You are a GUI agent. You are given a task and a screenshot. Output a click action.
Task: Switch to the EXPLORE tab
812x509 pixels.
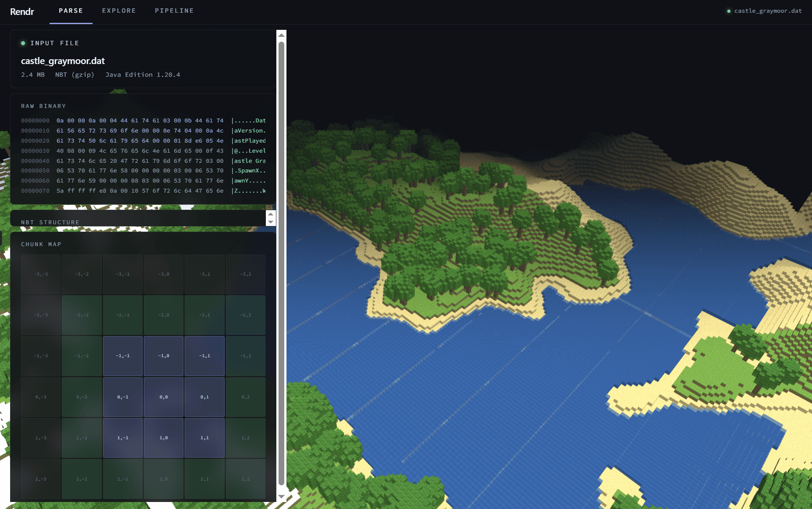pyautogui.click(x=119, y=11)
